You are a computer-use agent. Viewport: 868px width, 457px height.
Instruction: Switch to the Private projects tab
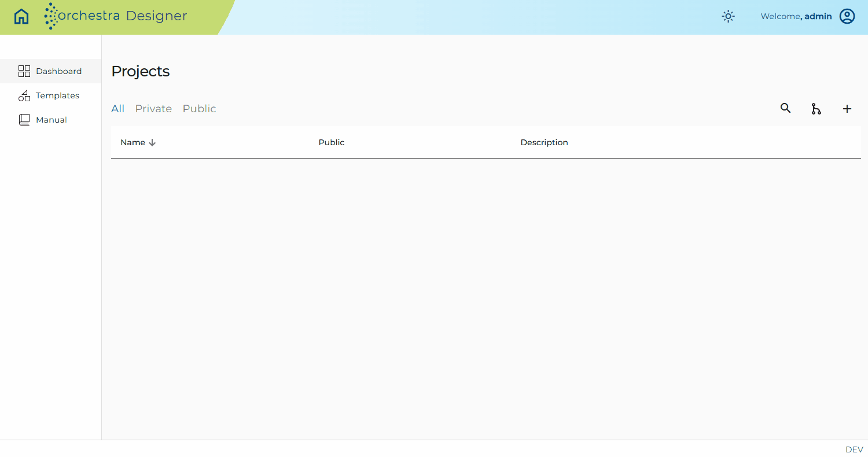pyautogui.click(x=153, y=109)
